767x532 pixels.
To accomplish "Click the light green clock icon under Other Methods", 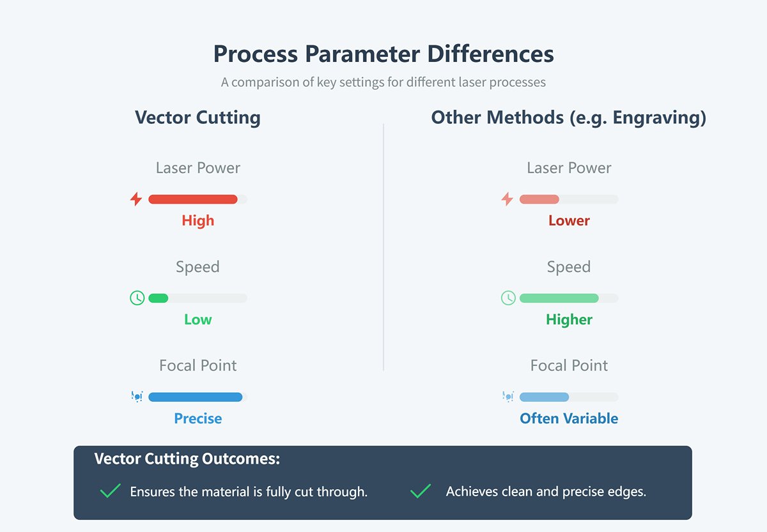I will coord(508,298).
